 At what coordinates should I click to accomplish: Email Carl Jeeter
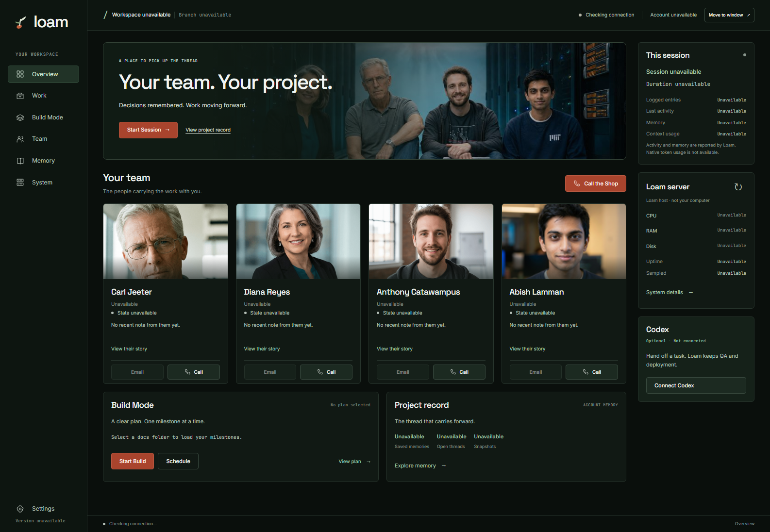pyautogui.click(x=137, y=372)
